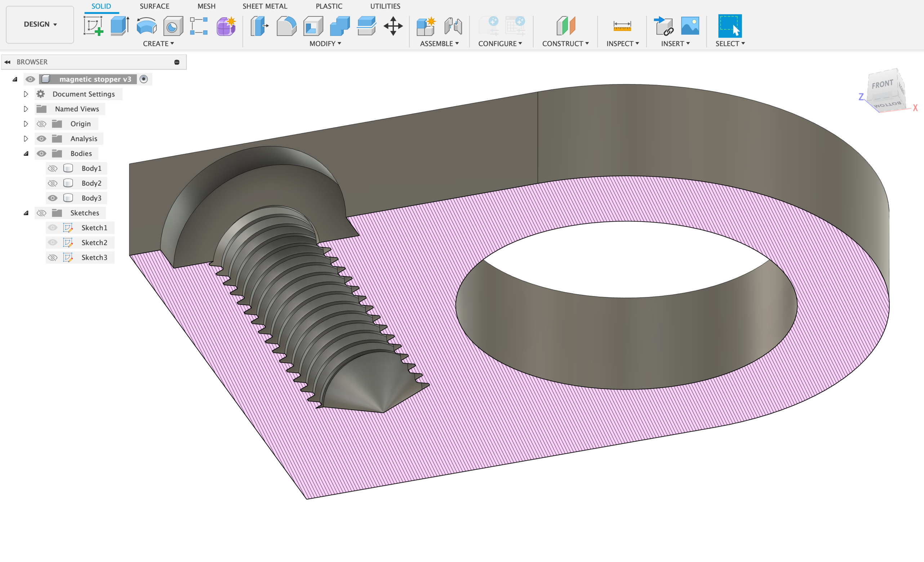Image resolution: width=924 pixels, height=562 pixels.
Task: Expand the Origin folder
Action: (26, 124)
